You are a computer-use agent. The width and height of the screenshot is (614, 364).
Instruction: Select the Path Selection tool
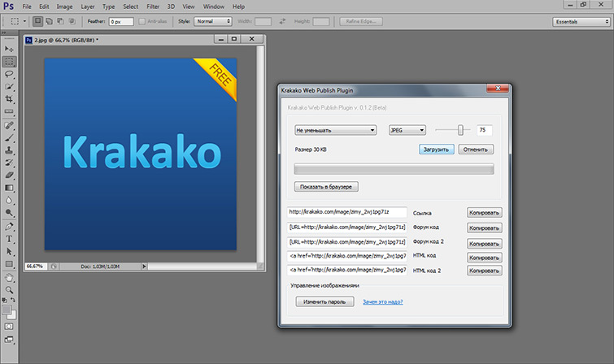tap(9, 252)
